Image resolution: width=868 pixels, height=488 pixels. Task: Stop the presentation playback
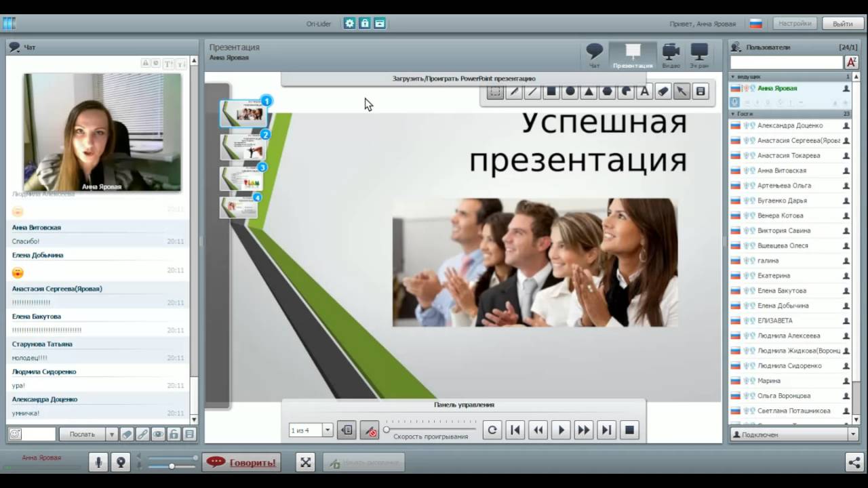pos(630,430)
